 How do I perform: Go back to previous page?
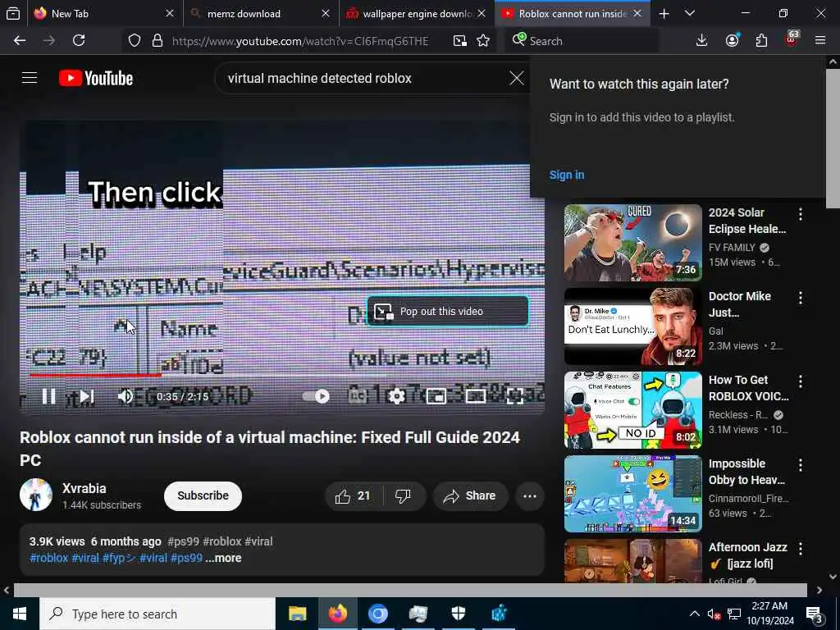(x=20, y=41)
